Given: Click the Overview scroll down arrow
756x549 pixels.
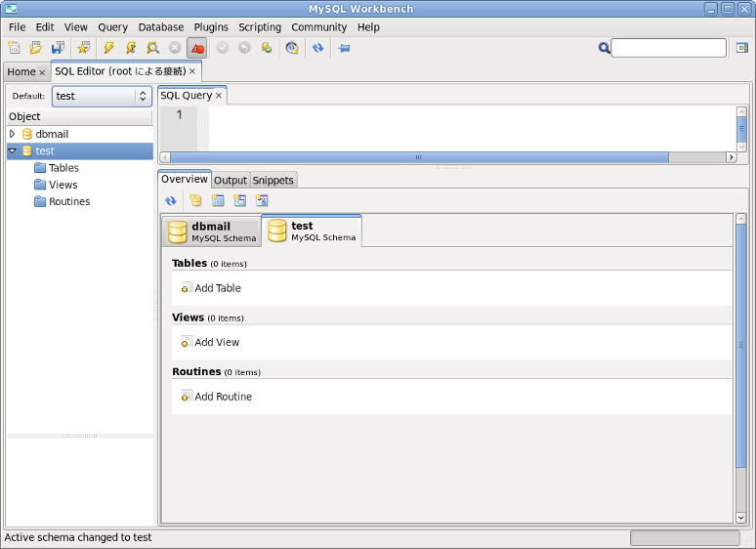Looking at the screenshot, I should click(x=741, y=518).
